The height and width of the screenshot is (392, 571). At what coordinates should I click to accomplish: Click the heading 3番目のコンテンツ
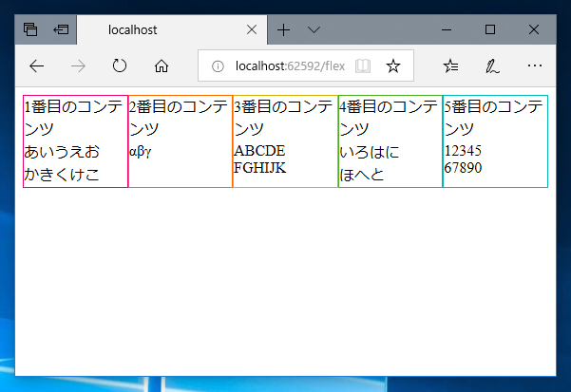tap(283, 118)
